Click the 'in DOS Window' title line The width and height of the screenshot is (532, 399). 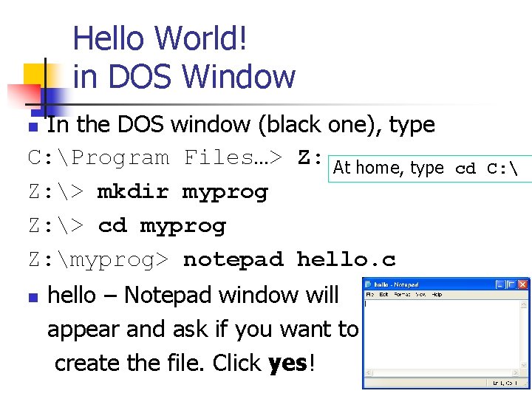click(184, 76)
